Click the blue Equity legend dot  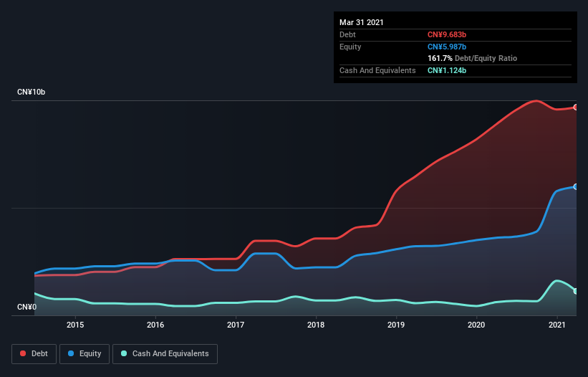pyautogui.click(x=71, y=353)
